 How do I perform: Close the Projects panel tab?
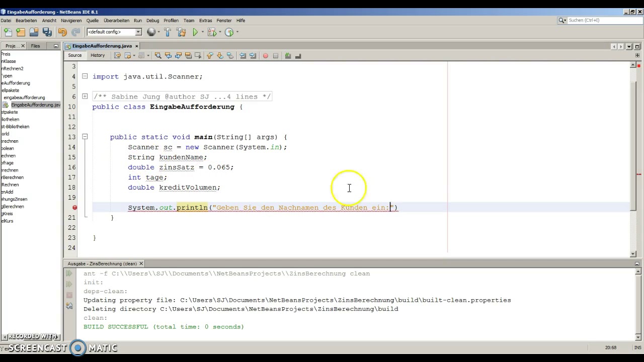coord(23,46)
